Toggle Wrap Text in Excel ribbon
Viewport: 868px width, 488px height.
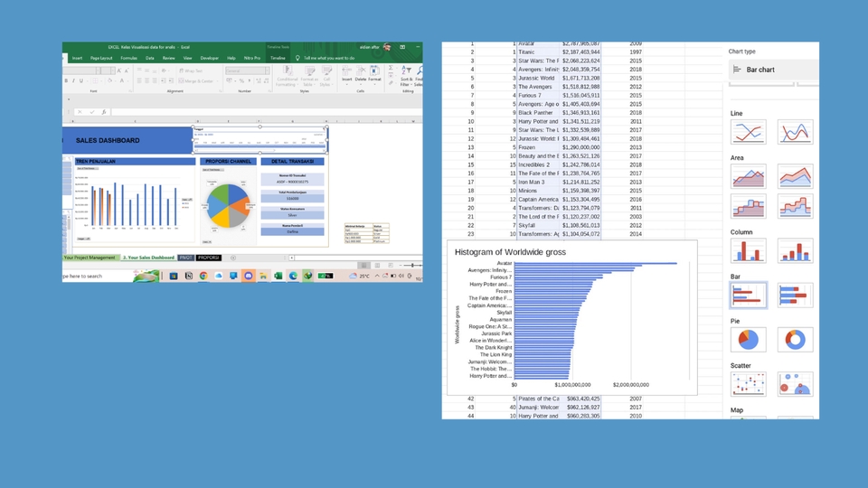pyautogui.click(x=191, y=70)
